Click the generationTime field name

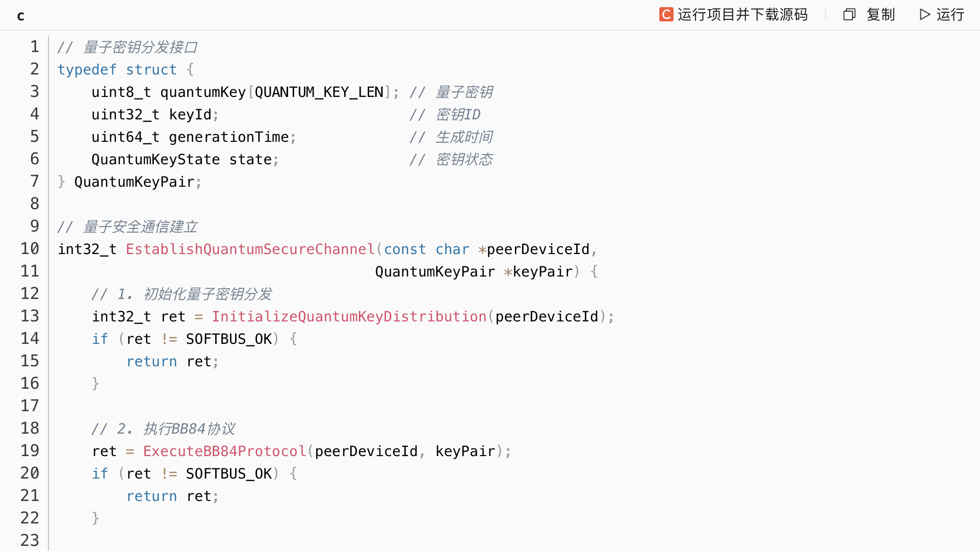tap(228, 137)
